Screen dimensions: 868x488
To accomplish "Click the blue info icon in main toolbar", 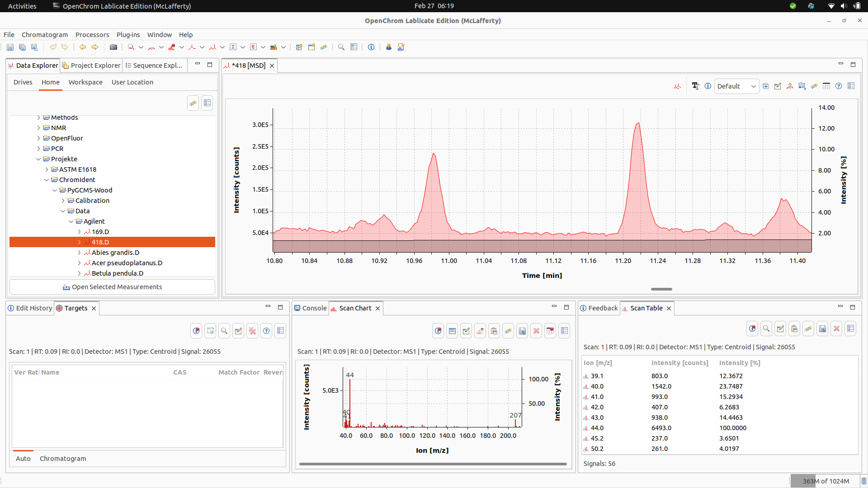I will tap(371, 47).
